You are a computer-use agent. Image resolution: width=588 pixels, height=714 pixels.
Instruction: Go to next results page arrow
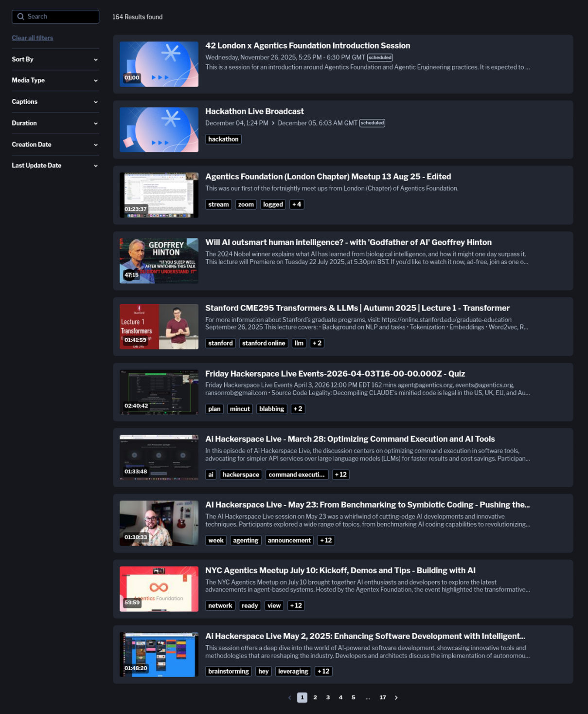click(396, 697)
